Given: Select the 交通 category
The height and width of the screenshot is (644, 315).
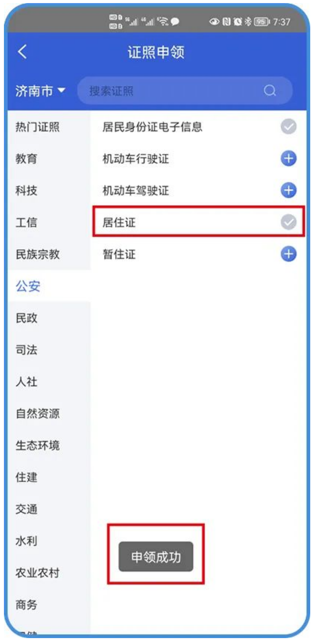Looking at the screenshot, I should point(26,509).
